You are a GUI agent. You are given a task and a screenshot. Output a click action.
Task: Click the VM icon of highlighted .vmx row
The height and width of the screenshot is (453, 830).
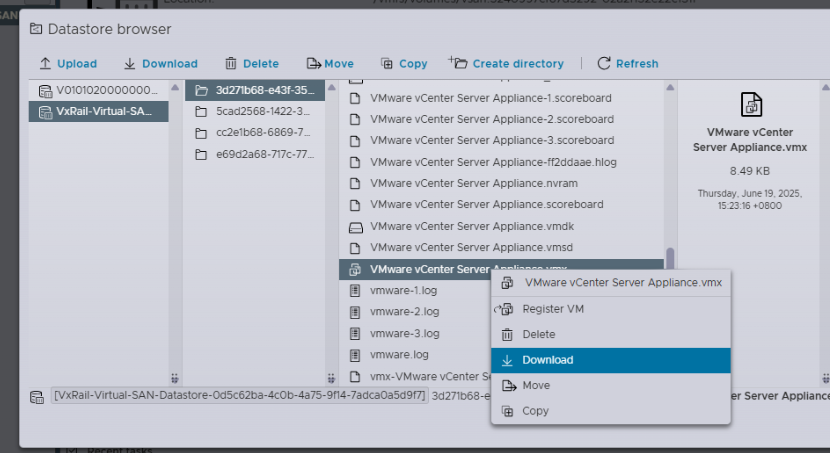click(x=355, y=270)
